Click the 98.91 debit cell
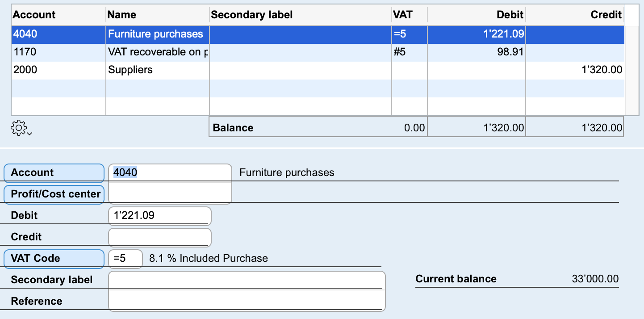 click(477, 52)
